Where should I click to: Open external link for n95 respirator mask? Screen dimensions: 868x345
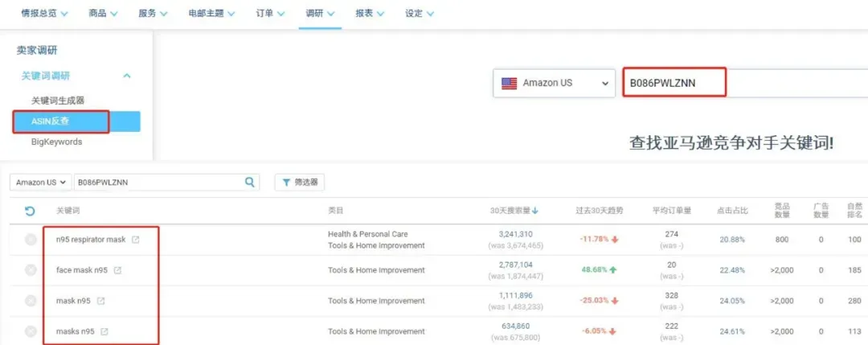135,240
